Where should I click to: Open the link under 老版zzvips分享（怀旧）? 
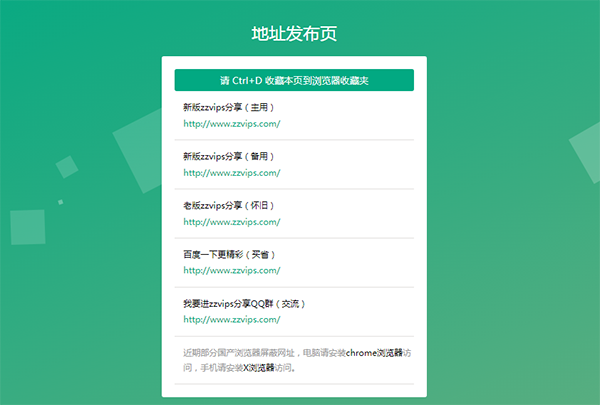coord(232,222)
